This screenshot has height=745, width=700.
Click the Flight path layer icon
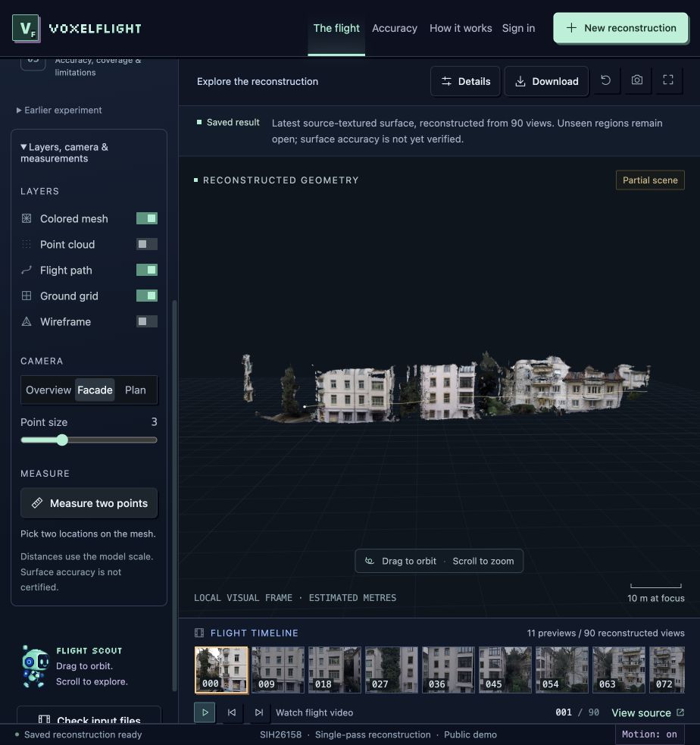tap(27, 270)
